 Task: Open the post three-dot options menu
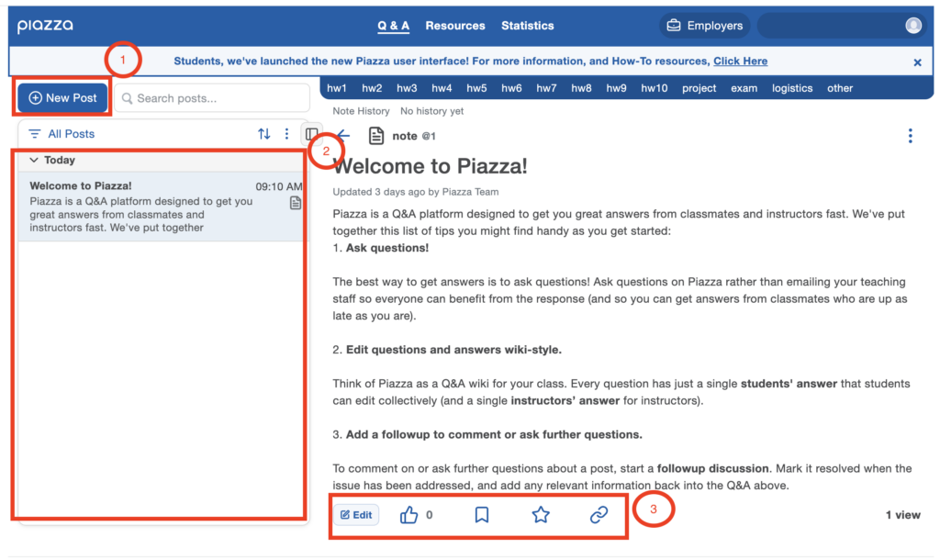[x=910, y=136]
